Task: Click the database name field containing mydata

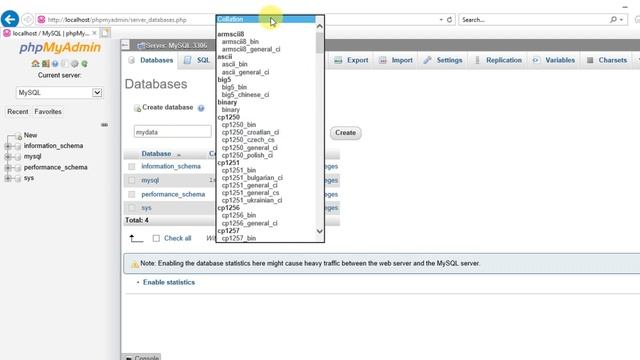Action: [173, 132]
